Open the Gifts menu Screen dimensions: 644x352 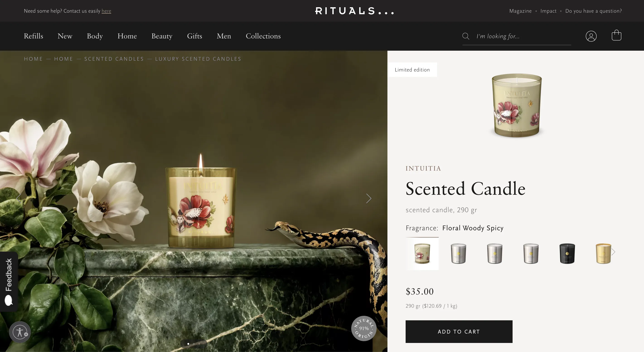[x=194, y=36]
